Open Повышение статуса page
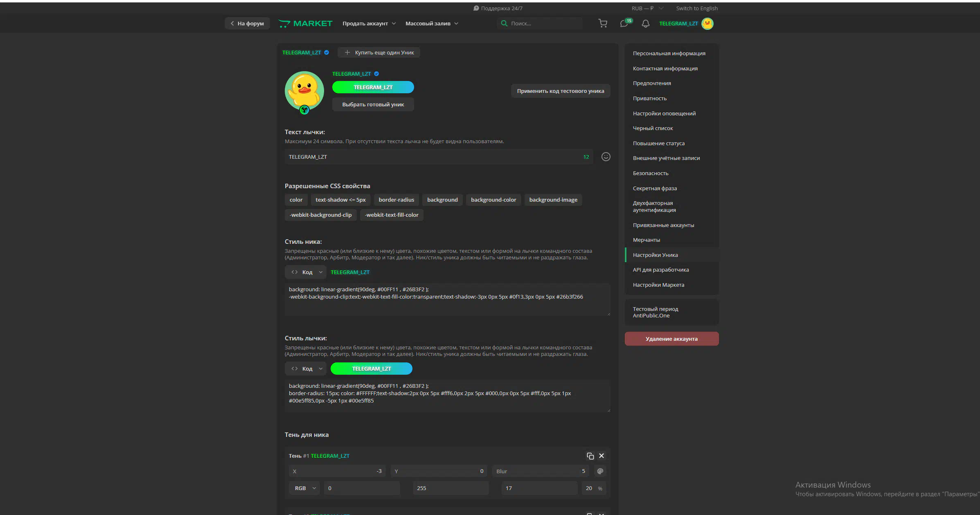The height and width of the screenshot is (515, 980). pos(672,143)
